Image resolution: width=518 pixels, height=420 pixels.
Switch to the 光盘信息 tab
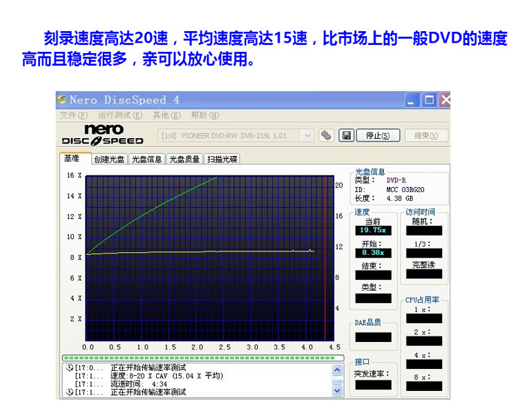tap(146, 160)
